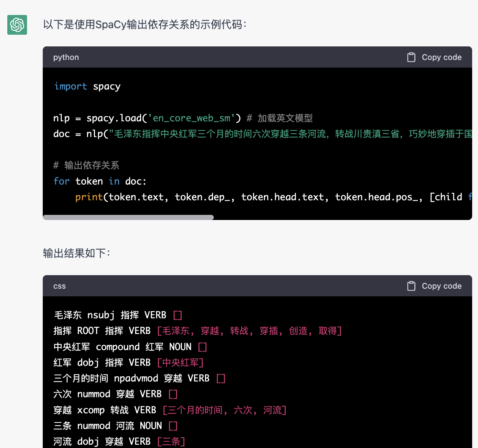The image size is (478, 448).
Task: Click the 'for token in doc:' line
Action: [100, 181]
